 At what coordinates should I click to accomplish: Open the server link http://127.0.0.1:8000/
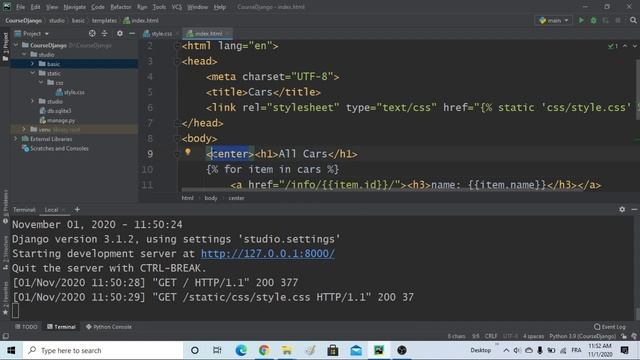[268, 253]
